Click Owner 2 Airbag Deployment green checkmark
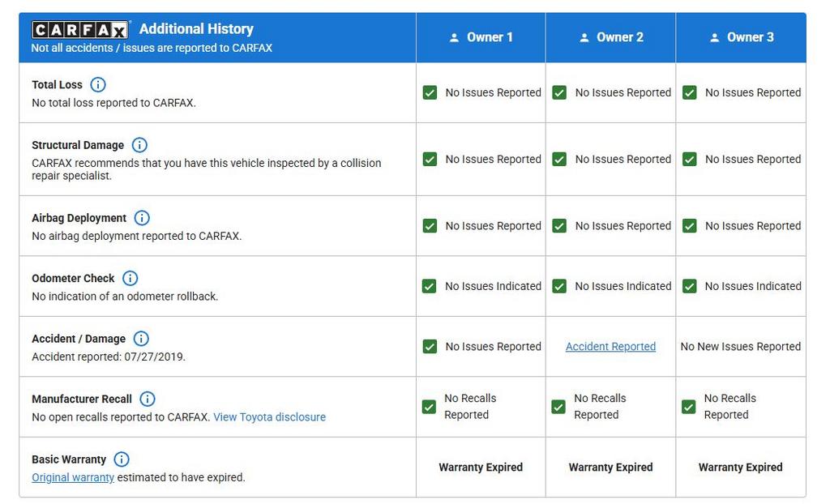 [x=559, y=226]
